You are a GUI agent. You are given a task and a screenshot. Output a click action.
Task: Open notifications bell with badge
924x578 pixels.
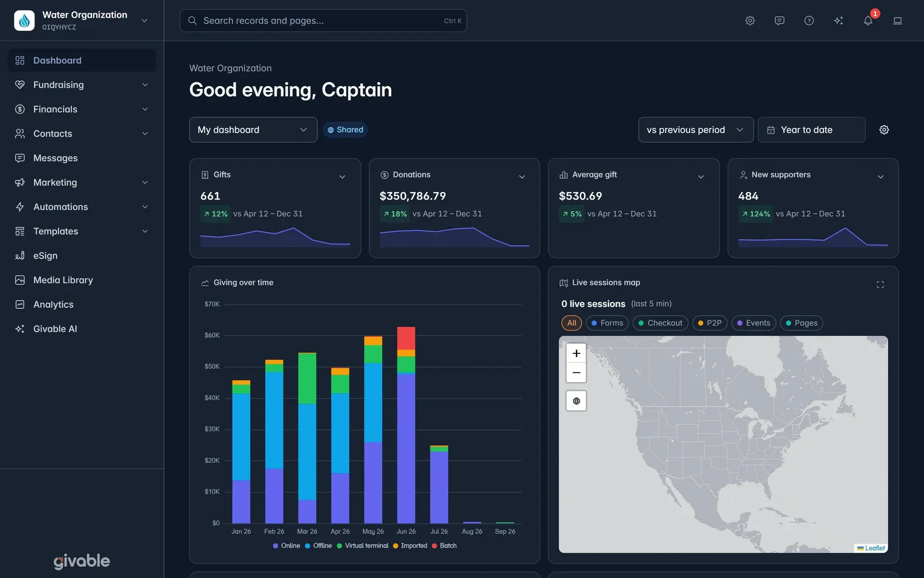click(868, 20)
